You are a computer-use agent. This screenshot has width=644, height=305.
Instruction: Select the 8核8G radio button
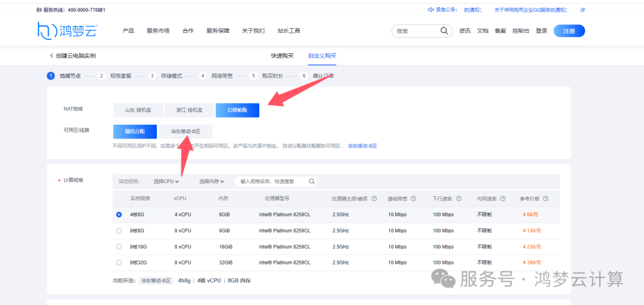coord(119,230)
